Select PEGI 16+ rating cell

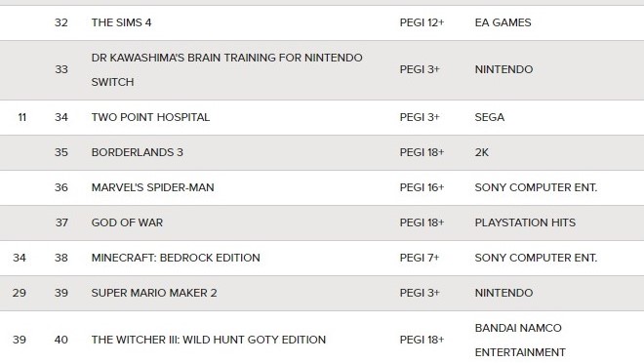pyautogui.click(x=422, y=187)
